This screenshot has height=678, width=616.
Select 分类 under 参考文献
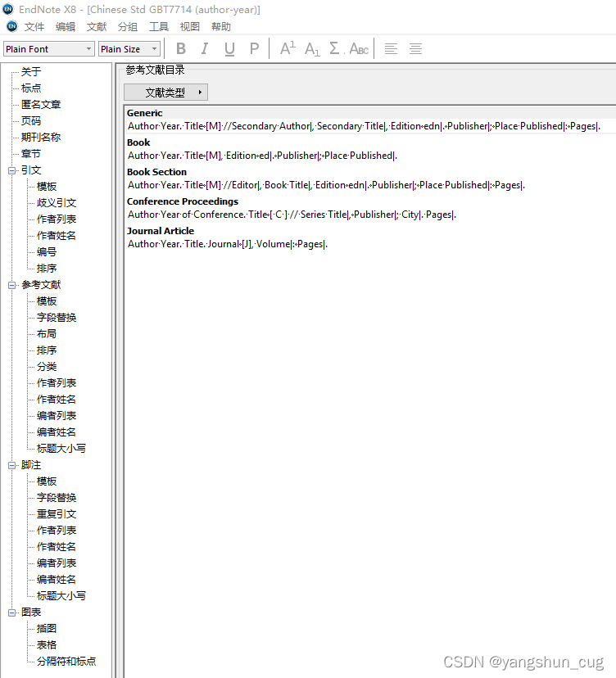(x=47, y=367)
